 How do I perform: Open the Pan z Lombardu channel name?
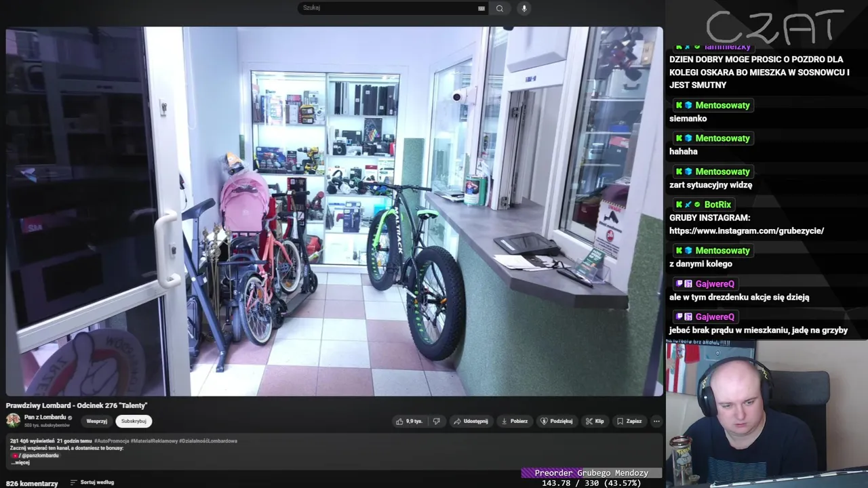(x=45, y=417)
